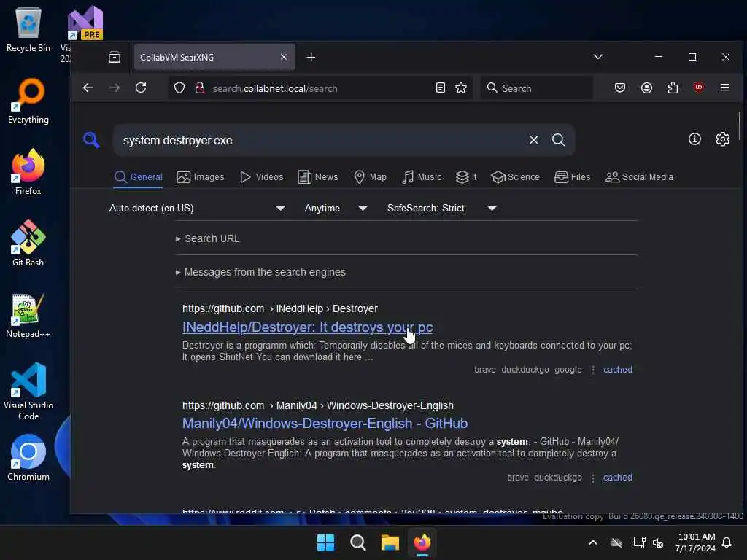The height and width of the screenshot is (560, 747).
Task: Open the SearXNG about info icon
Action: coord(694,139)
